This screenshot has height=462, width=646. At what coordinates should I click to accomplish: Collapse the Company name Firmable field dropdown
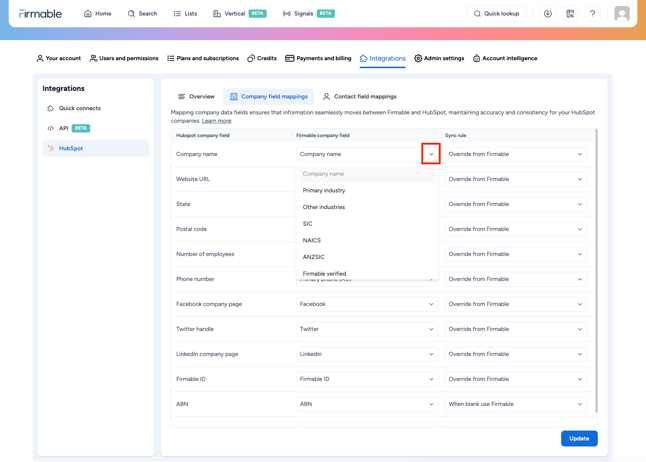(x=431, y=154)
